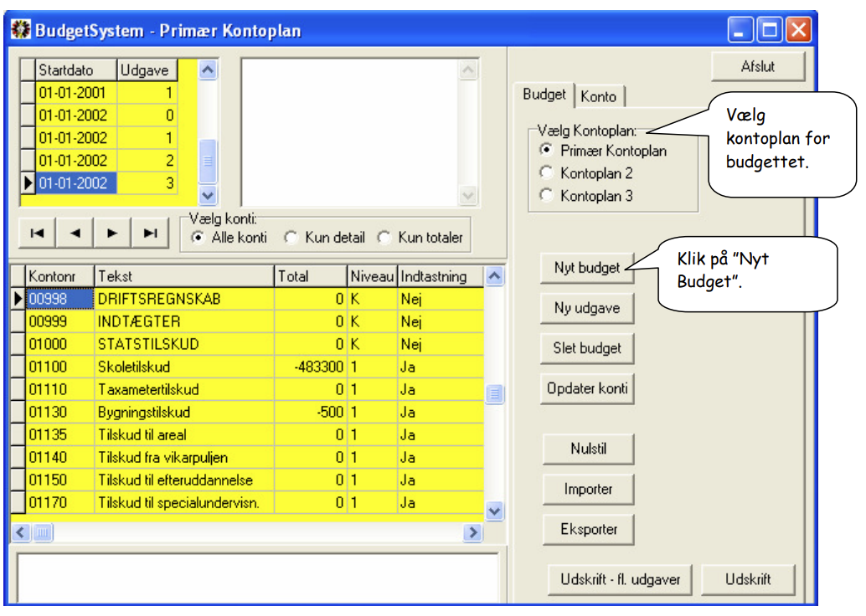Open the Budget tab

point(544,95)
